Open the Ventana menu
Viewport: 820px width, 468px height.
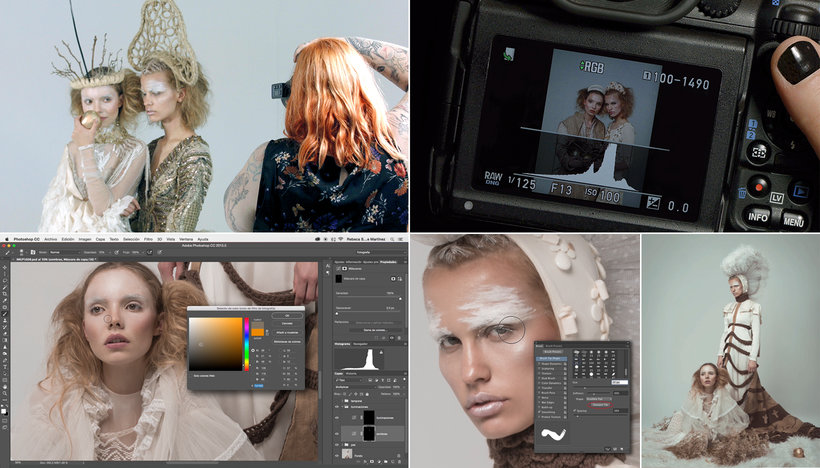pyautogui.click(x=186, y=239)
